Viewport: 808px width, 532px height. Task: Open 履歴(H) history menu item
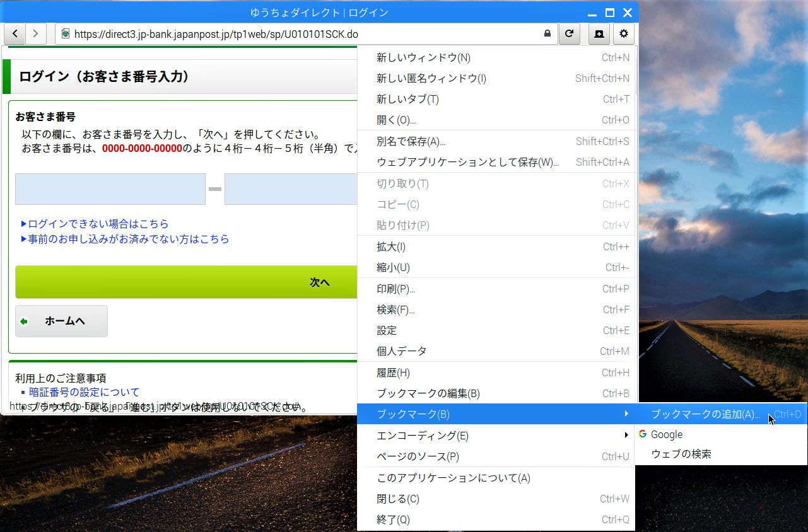[496, 373]
